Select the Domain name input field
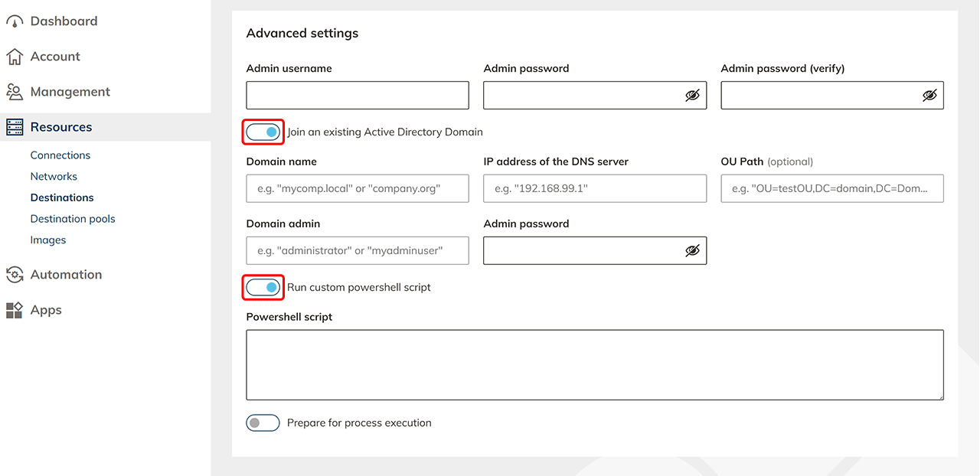 coord(358,188)
